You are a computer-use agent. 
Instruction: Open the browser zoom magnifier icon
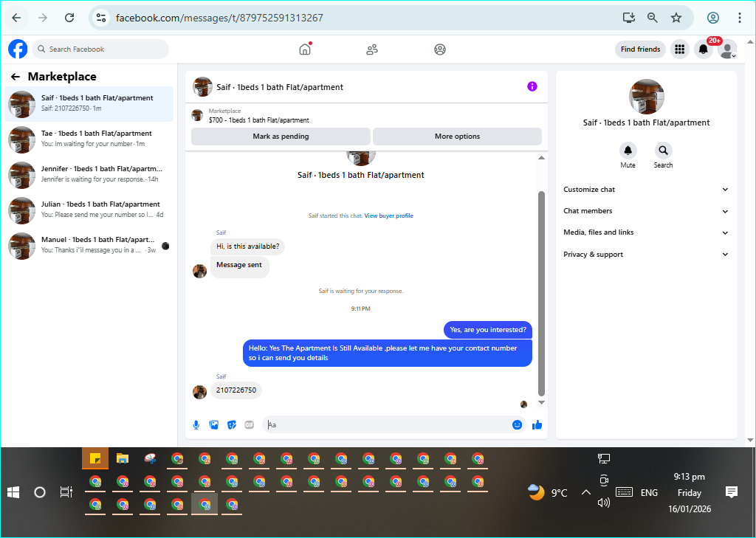[652, 18]
